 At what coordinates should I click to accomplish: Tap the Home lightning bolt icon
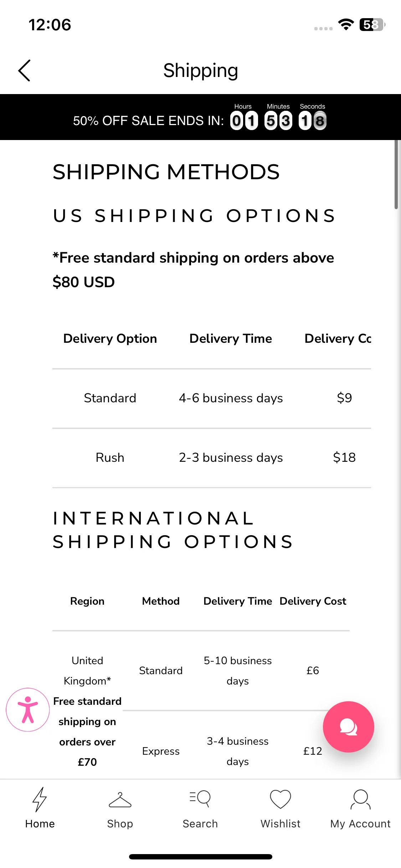40,799
